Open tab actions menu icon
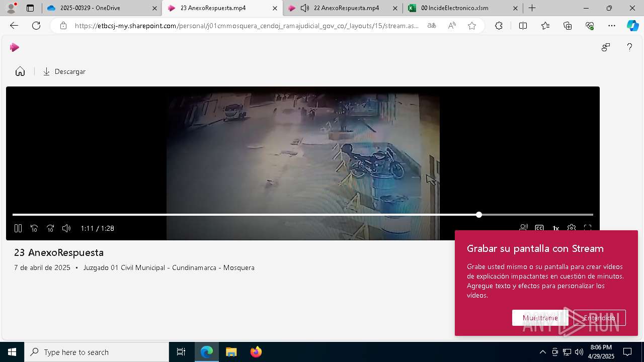 (30, 8)
